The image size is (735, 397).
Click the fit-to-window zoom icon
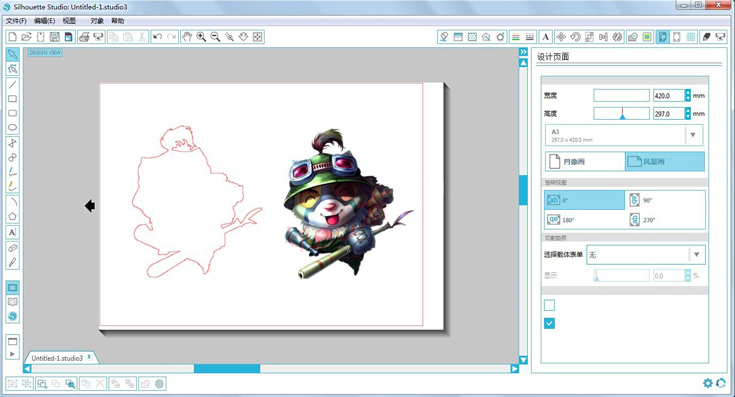point(257,37)
